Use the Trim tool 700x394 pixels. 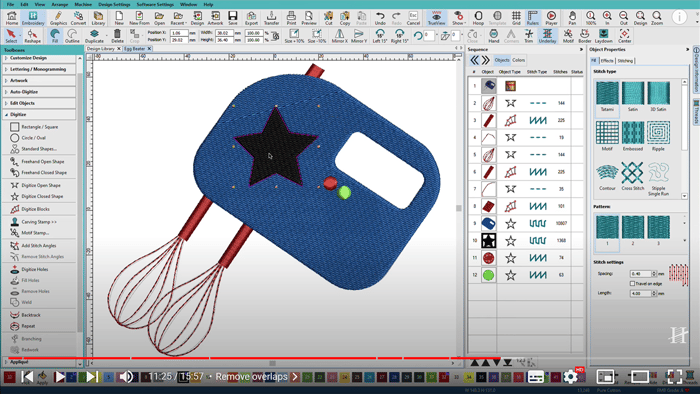[x=529, y=36]
